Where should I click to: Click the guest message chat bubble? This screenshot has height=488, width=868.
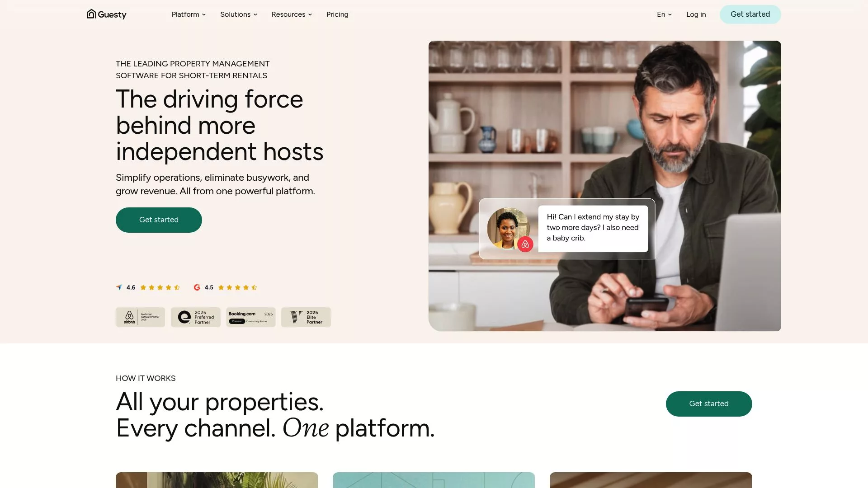click(x=593, y=229)
